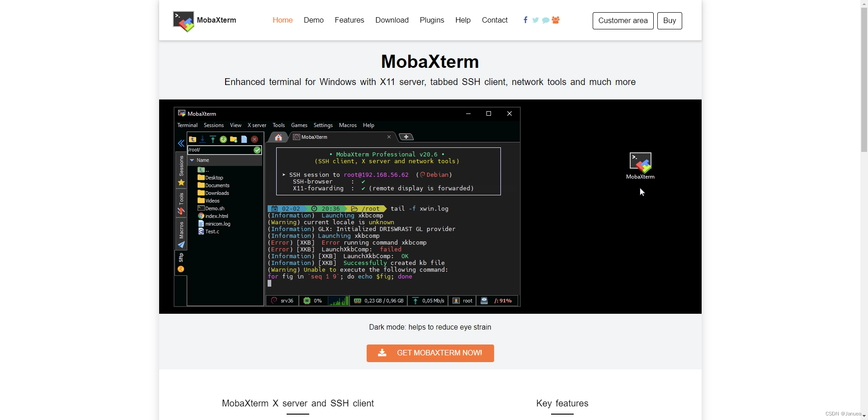Click the orange community group icon
Screen dimensions: 868x420
[556, 20]
